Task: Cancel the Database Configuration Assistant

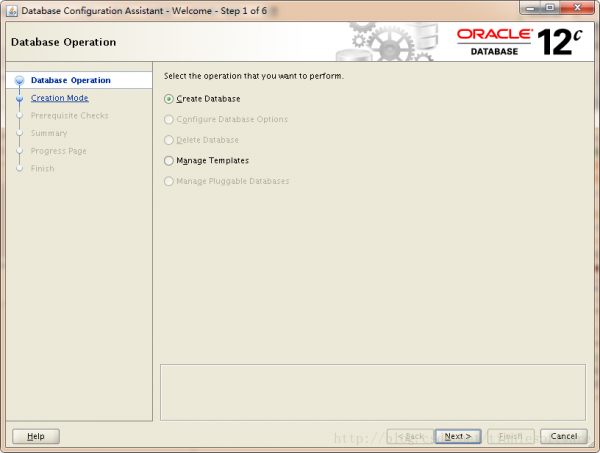Action: click(x=564, y=436)
